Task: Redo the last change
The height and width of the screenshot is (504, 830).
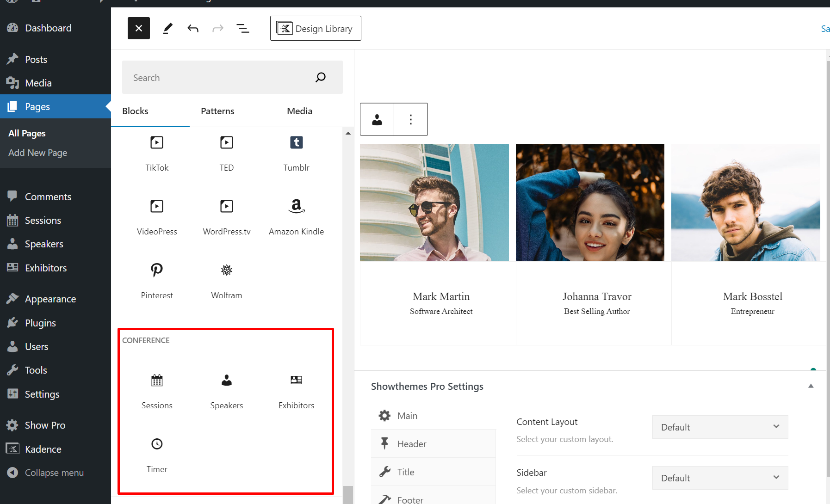Action: (x=218, y=28)
